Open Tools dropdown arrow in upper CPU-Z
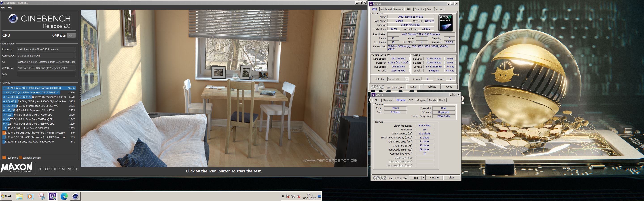This screenshot has height=201, width=644. [x=421, y=87]
